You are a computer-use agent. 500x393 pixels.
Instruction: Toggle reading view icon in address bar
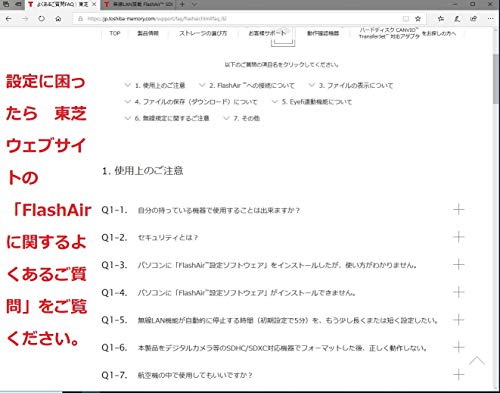[x=406, y=19]
